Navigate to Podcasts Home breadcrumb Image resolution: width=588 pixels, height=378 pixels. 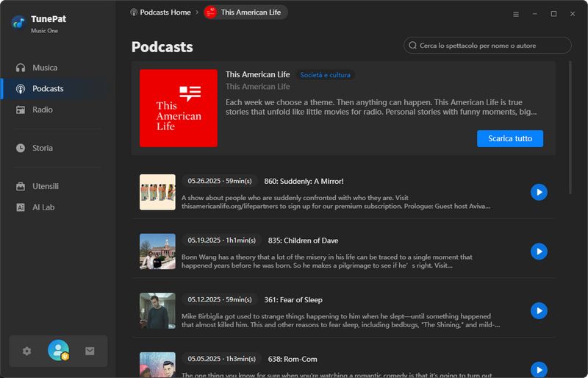coord(160,13)
